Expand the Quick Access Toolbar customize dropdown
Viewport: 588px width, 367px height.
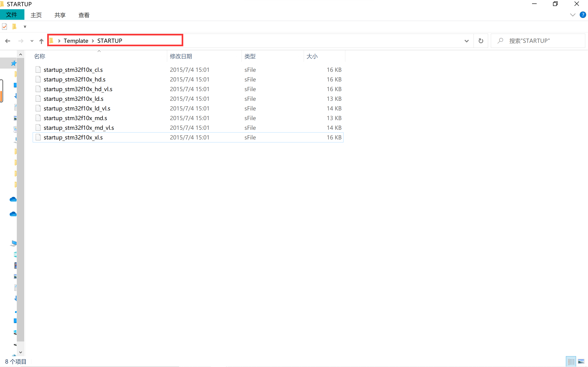coord(25,27)
